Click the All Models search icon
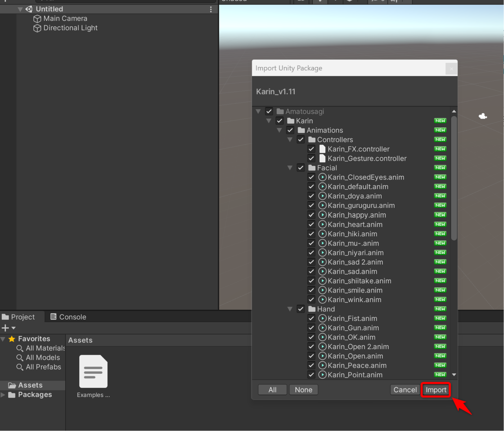Image resolution: width=504 pixels, height=431 pixels. [x=20, y=358]
